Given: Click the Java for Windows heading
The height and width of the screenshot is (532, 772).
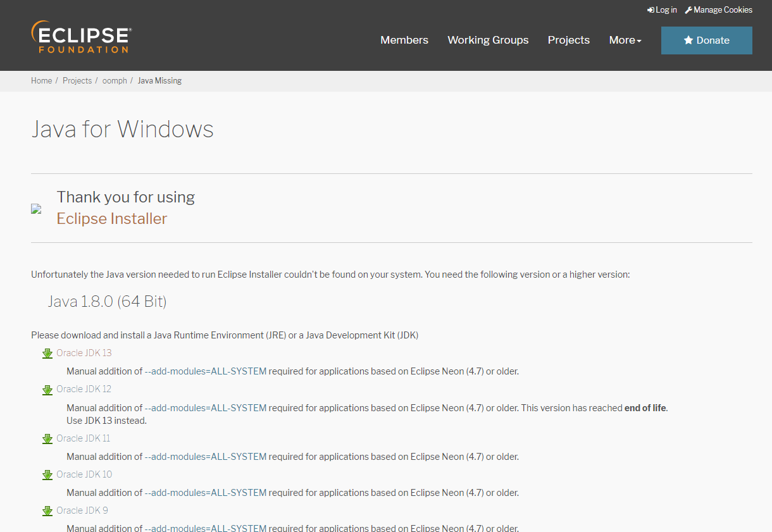Looking at the screenshot, I should pyautogui.click(x=123, y=130).
